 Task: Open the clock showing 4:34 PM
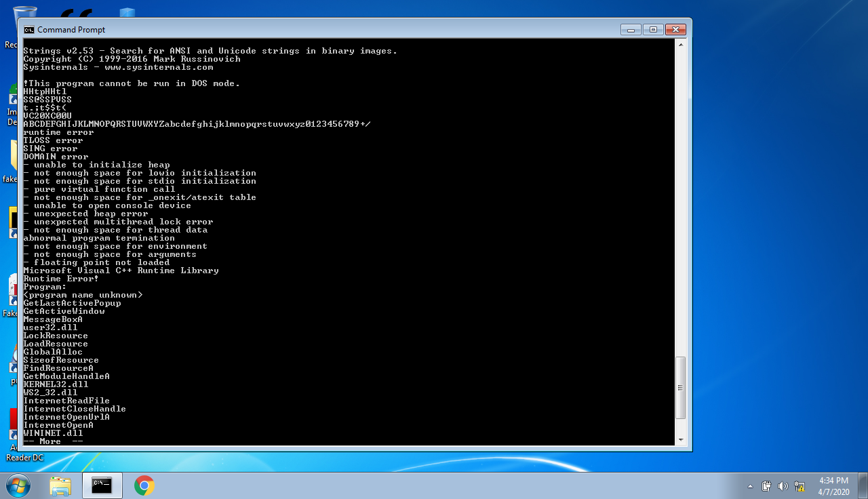(x=833, y=485)
